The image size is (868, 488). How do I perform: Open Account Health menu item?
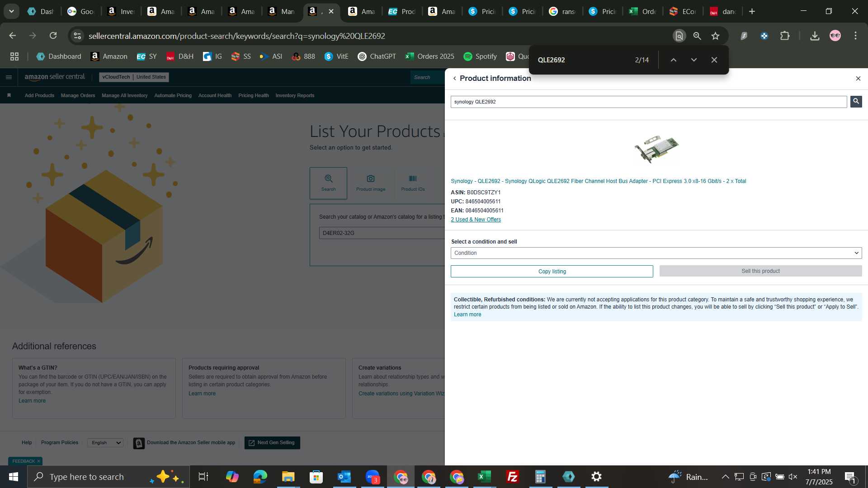(x=215, y=96)
